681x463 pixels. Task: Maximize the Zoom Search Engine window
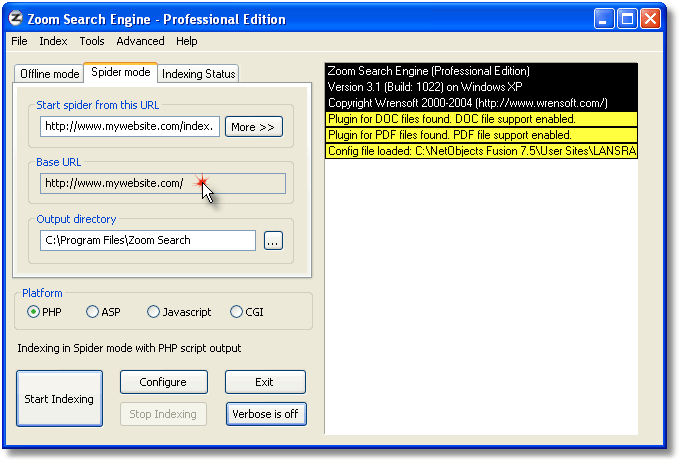coord(627,19)
